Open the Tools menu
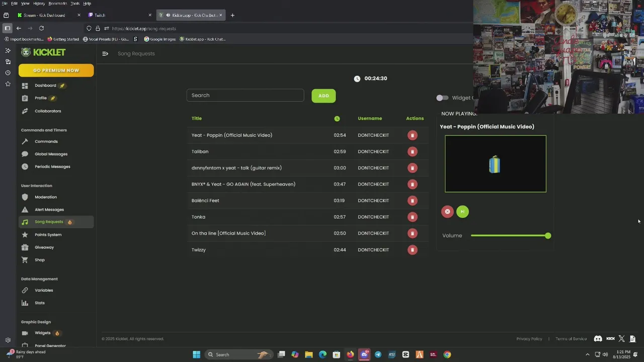The width and height of the screenshot is (644, 362). [75, 4]
